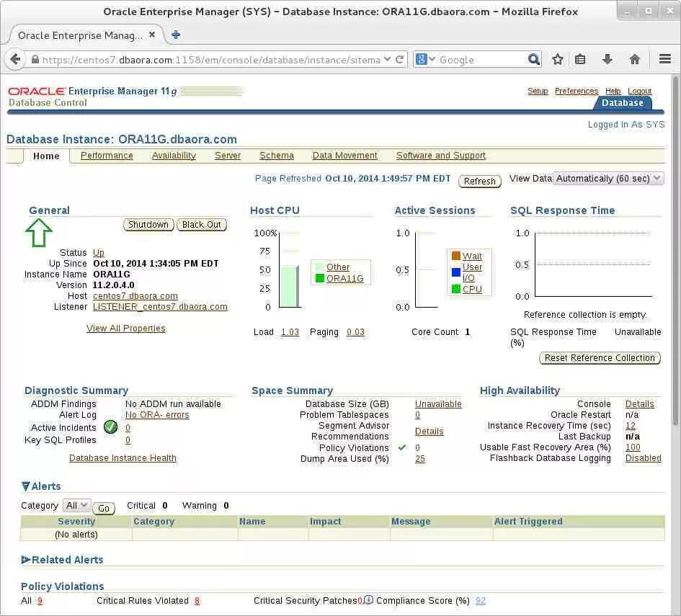Image resolution: width=681 pixels, height=616 pixels.
Task: Click the Black Out button
Action: [202, 225]
